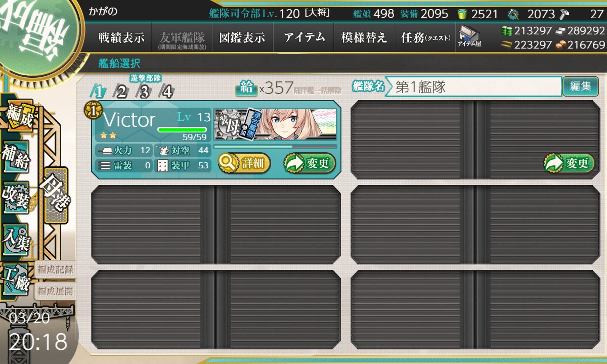Expand the 編成展開 panel
This screenshot has height=364, width=607.
point(55,292)
